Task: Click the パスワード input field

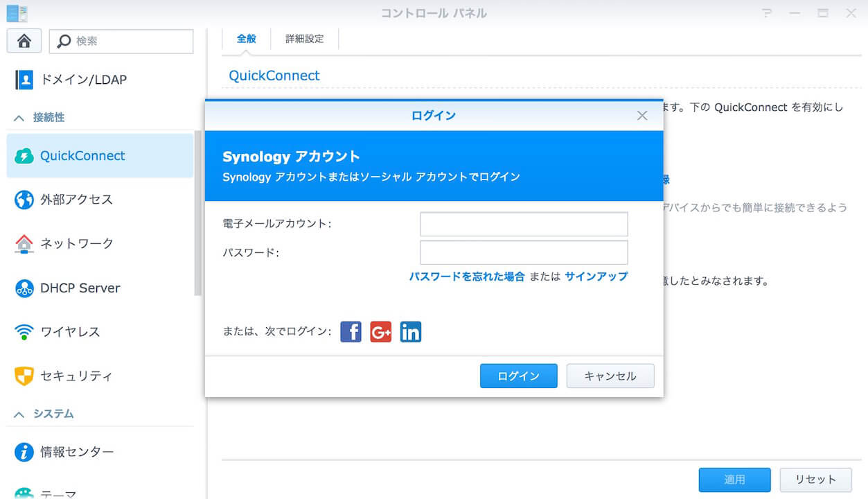Action: click(x=524, y=252)
